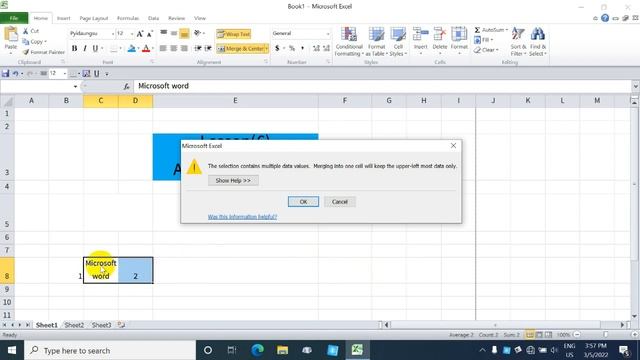Click the Increase Decimal icon
640x360 pixels.
coord(316,48)
